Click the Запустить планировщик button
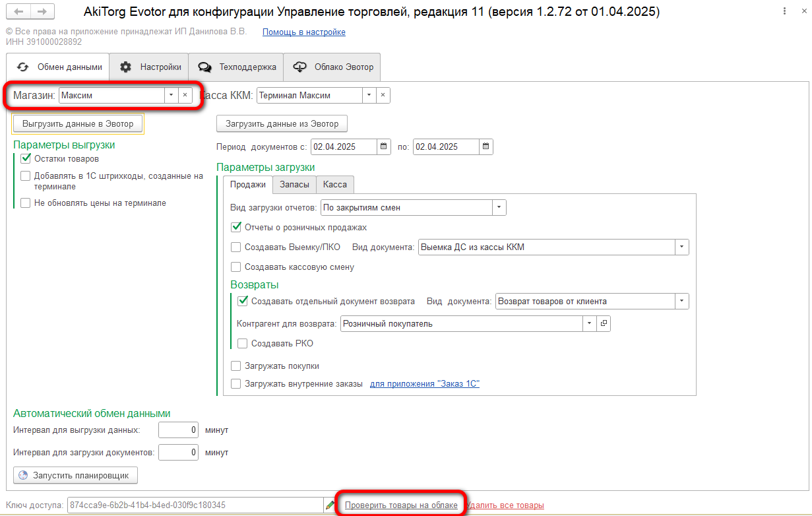This screenshot has height=516, width=812. pyautogui.click(x=75, y=475)
